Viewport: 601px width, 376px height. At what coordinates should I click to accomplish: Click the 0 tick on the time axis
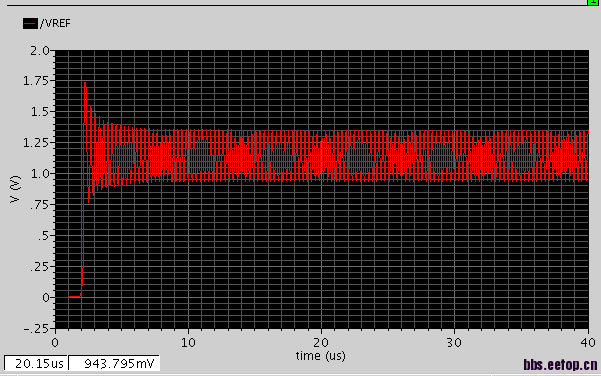pos(55,342)
